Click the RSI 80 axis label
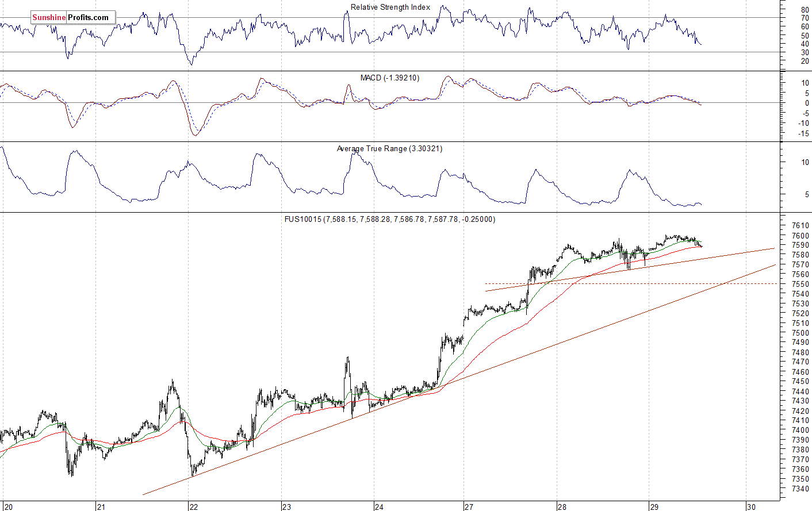Viewport: 812px width, 511px height. 805,10
